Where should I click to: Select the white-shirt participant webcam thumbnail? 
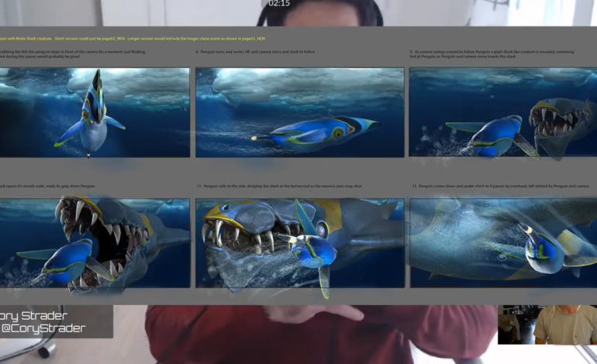(x=565, y=324)
